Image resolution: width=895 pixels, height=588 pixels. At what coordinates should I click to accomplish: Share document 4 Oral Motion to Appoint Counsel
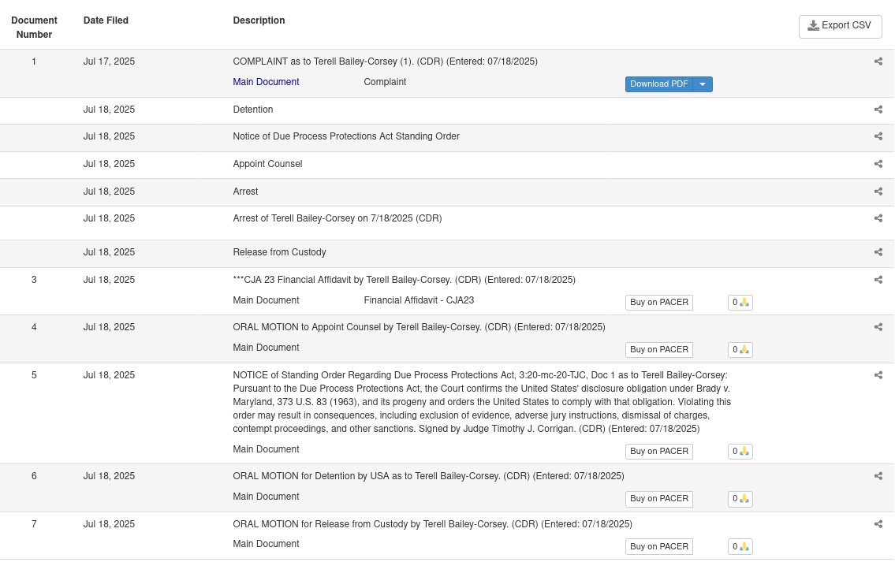point(878,327)
